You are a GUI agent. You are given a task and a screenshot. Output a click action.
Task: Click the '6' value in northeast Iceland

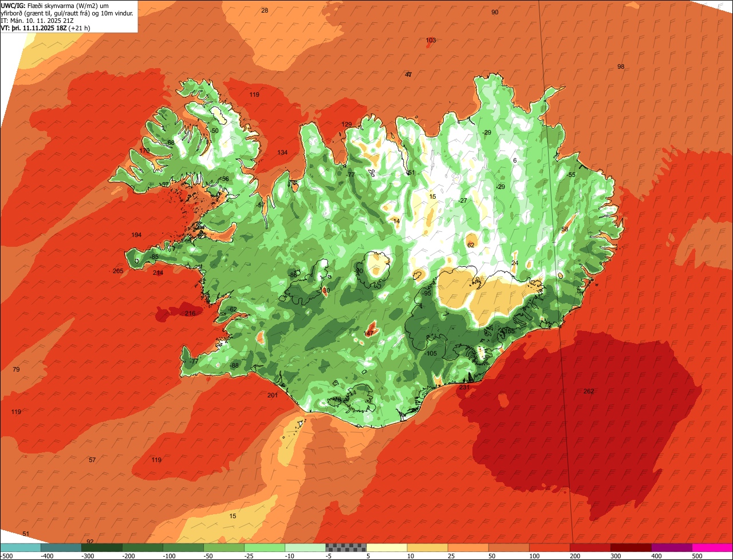515,161
